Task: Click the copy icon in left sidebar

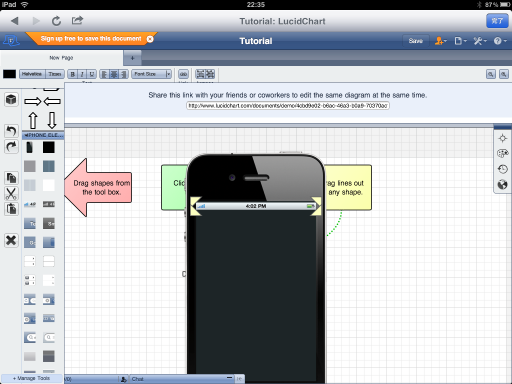Action: (x=11, y=178)
